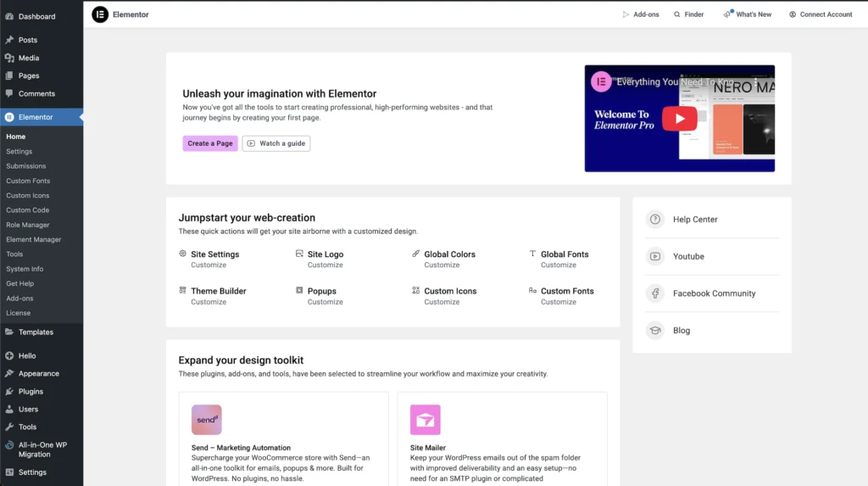Click the All-in-One WP Migration icon

point(9,445)
